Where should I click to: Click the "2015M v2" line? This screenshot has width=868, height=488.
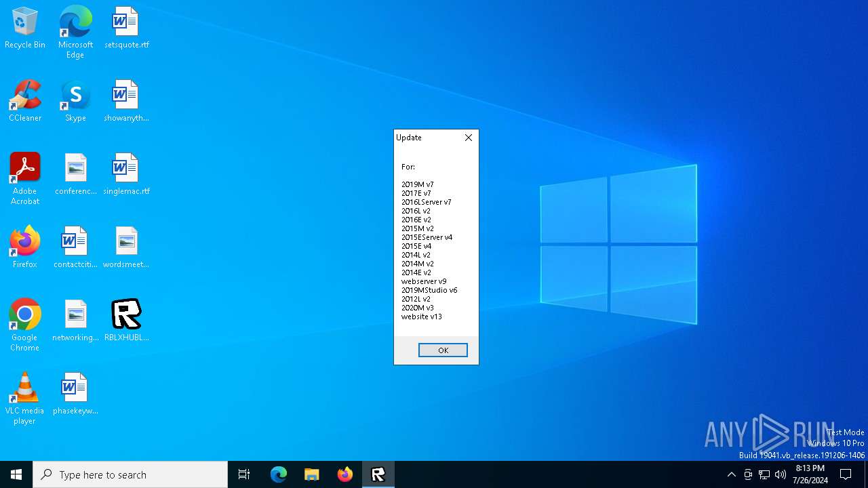coord(417,228)
